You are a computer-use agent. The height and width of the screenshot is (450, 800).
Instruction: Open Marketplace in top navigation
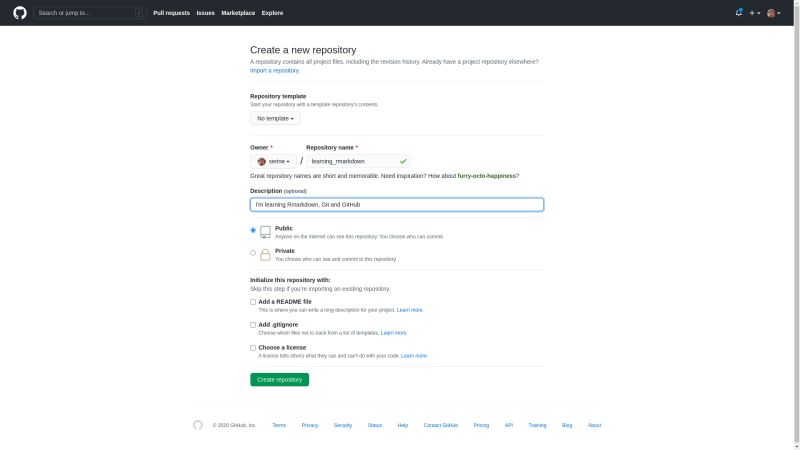[x=238, y=13]
